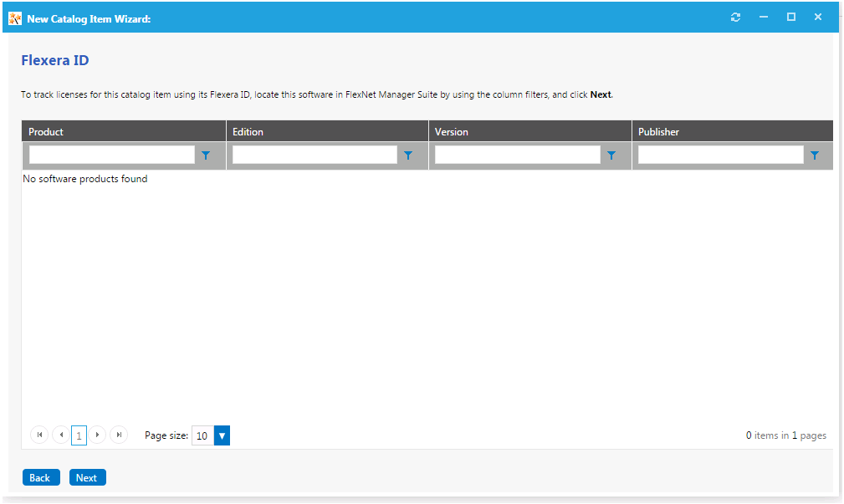This screenshot has width=844, height=504.
Task: Advance to the next results page
Action: (x=98, y=435)
